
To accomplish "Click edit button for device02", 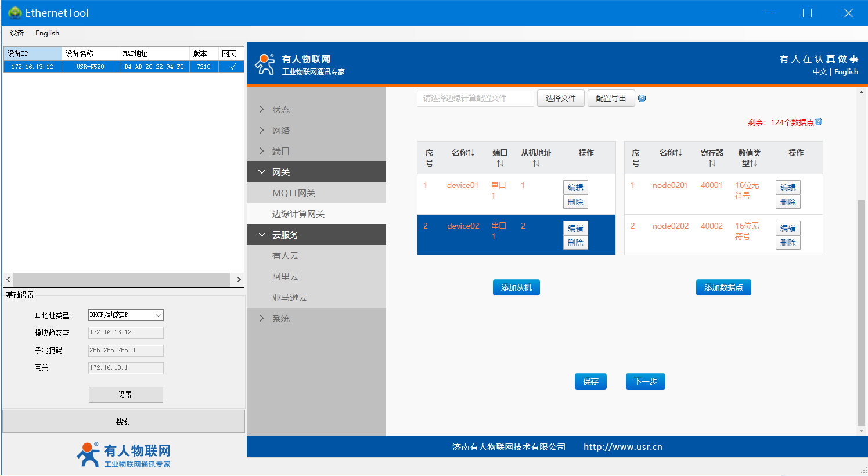I will [575, 228].
